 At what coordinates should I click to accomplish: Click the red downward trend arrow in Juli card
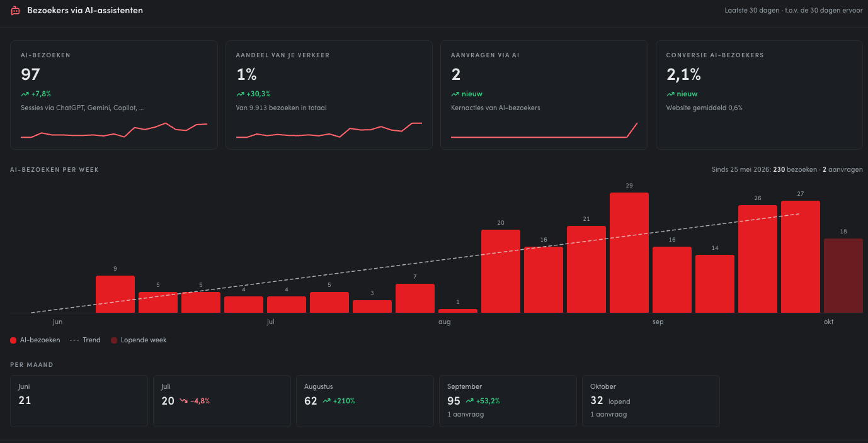(x=183, y=401)
